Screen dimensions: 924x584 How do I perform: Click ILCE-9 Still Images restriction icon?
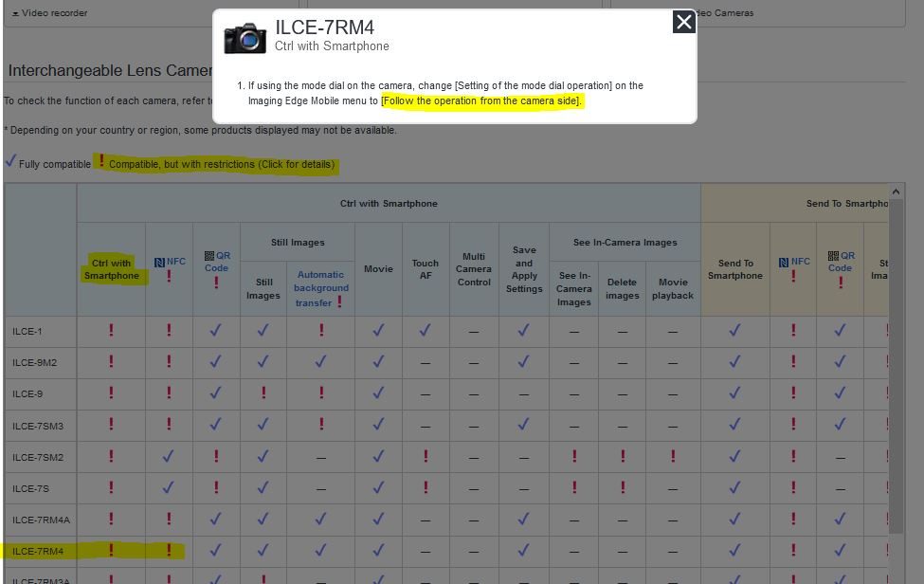(263, 393)
